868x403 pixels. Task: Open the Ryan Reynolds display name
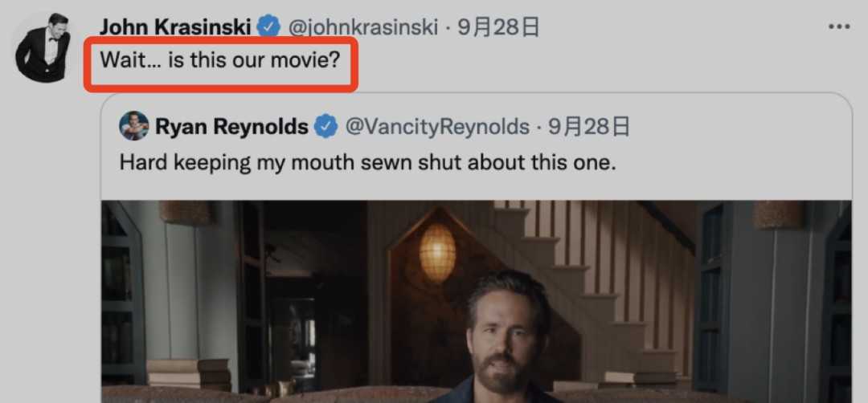[231, 127]
